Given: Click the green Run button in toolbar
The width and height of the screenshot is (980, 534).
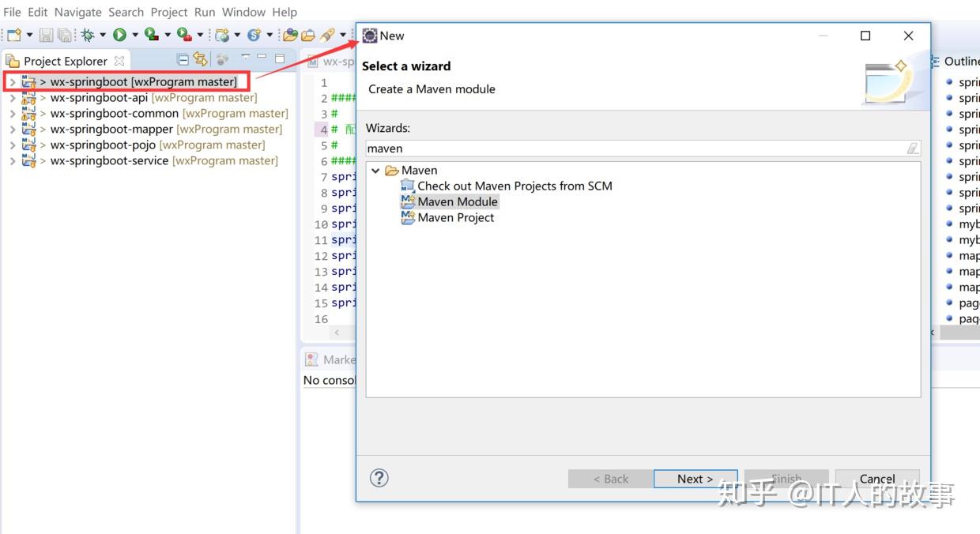Looking at the screenshot, I should coord(119,35).
